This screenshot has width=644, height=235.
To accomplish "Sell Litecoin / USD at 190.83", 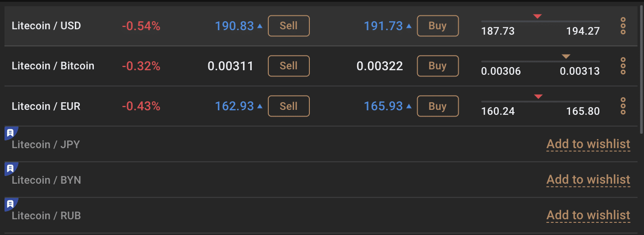I will tap(289, 26).
